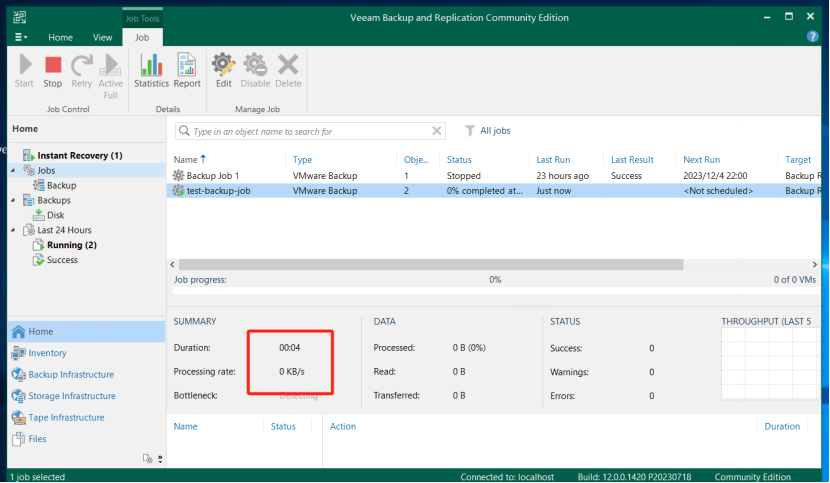Click the Backup Job 1 gear icon
Viewport: 830px width, 483px height.
pyautogui.click(x=178, y=175)
